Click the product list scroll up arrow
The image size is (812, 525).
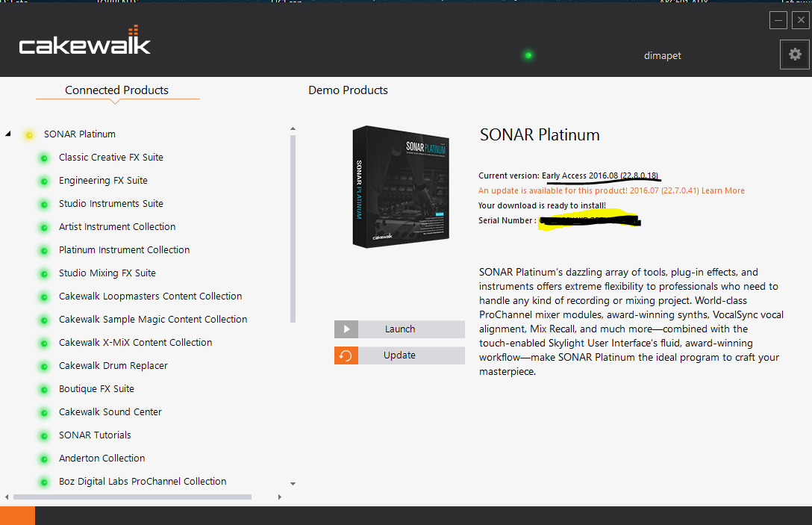pos(293,128)
